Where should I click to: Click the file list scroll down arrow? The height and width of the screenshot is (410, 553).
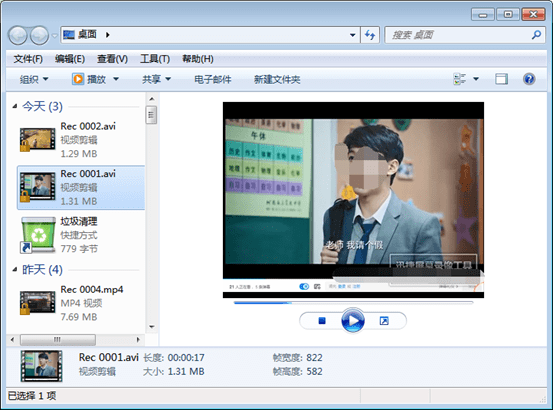(x=151, y=327)
